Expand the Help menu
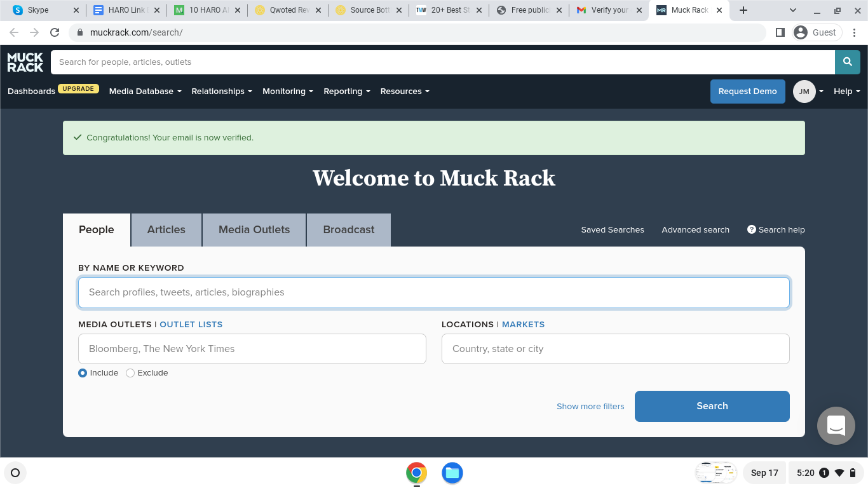This screenshot has height=488, width=868. 847,91
